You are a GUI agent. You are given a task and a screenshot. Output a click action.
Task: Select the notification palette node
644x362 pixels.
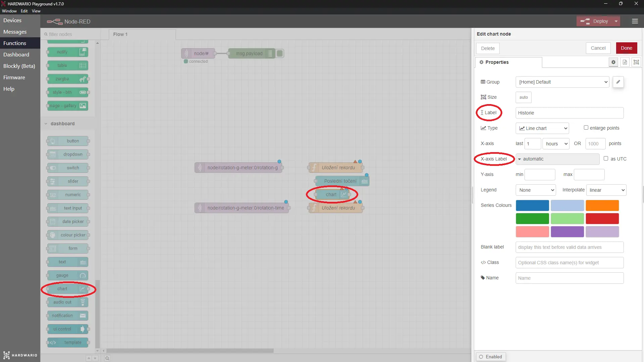pyautogui.click(x=68, y=316)
